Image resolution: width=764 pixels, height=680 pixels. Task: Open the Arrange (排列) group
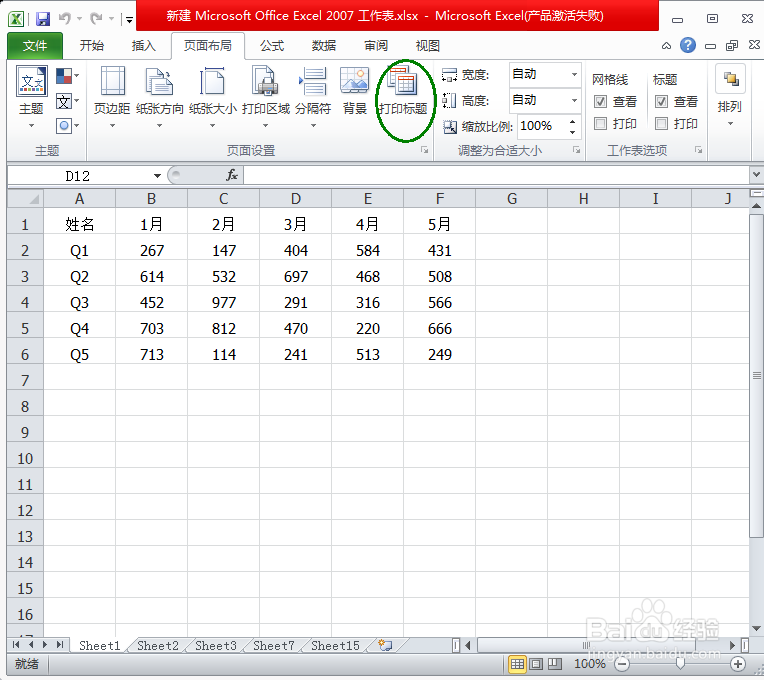(730, 96)
